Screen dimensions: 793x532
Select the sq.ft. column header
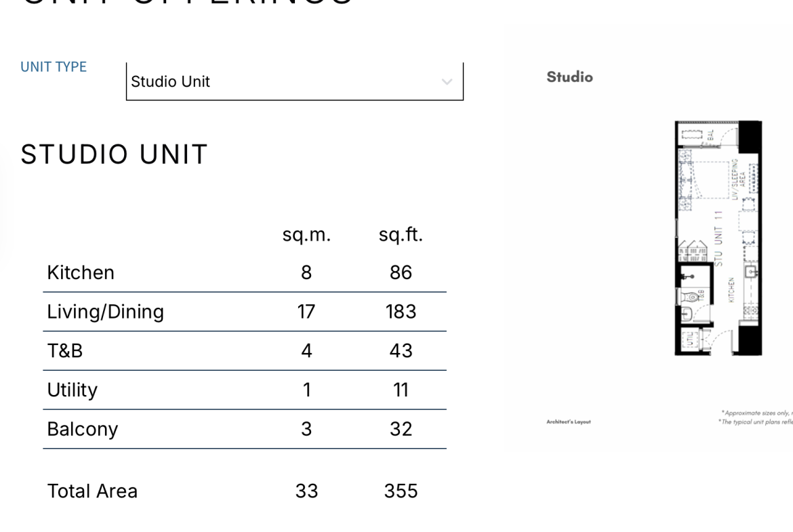tap(401, 235)
